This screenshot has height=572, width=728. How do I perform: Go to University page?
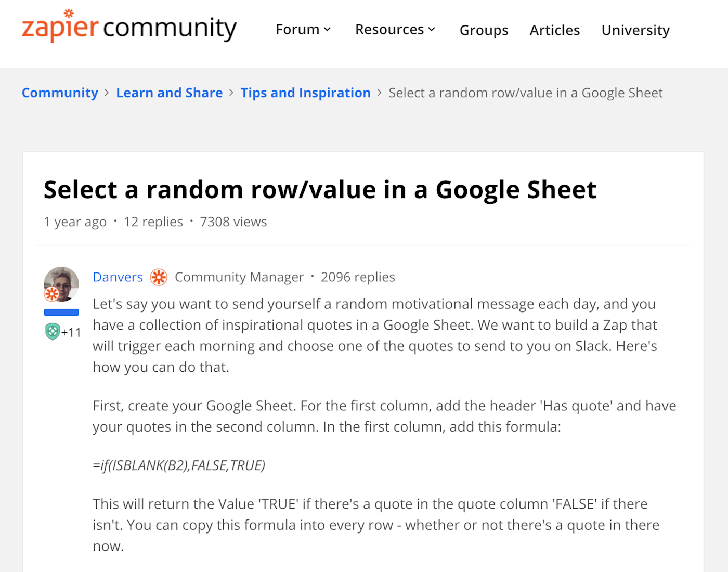click(x=635, y=30)
